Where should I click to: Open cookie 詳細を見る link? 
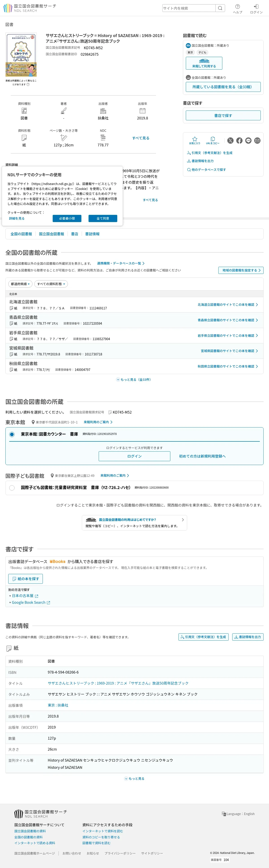coord(17,219)
